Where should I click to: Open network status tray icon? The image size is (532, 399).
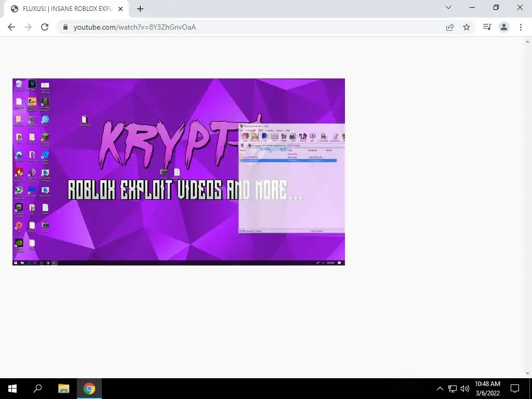tap(453, 389)
